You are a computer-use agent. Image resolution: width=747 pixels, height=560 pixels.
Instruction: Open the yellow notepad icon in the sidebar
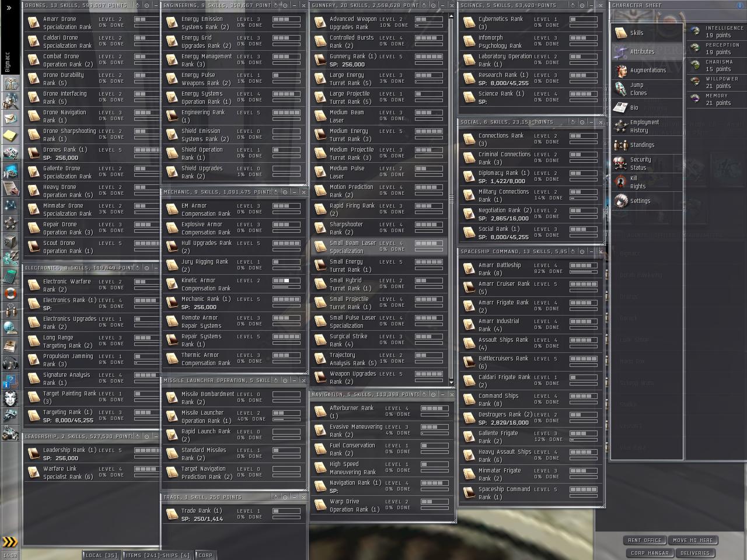point(11,135)
